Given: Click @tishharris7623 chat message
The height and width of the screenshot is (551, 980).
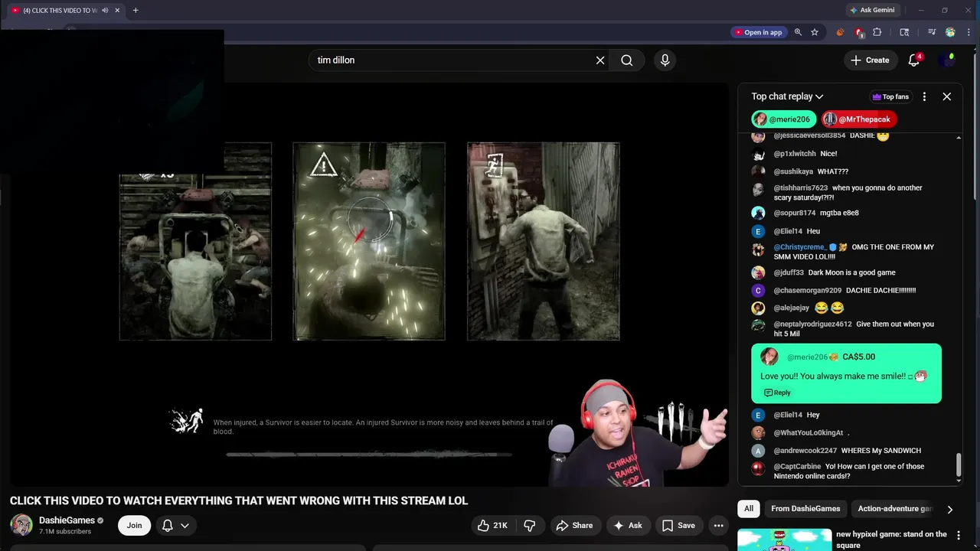Looking at the screenshot, I should [x=848, y=193].
